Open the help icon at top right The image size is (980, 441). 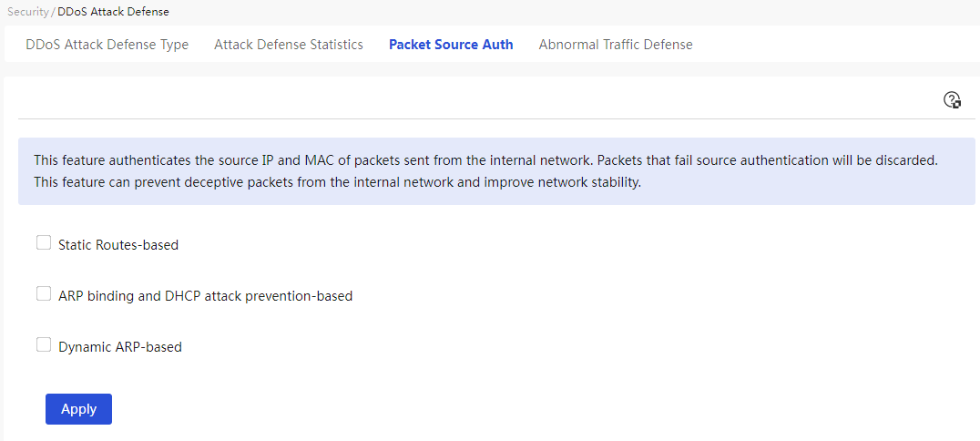tap(951, 100)
